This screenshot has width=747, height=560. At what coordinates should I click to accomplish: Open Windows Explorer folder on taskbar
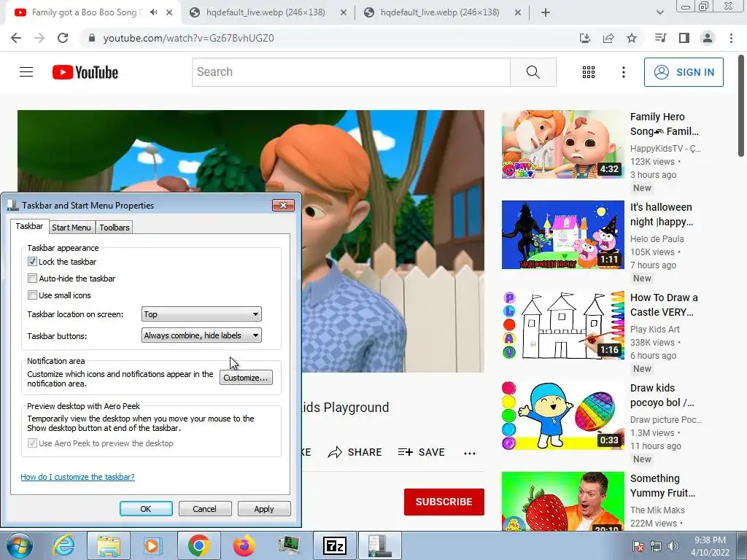tap(109, 545)
